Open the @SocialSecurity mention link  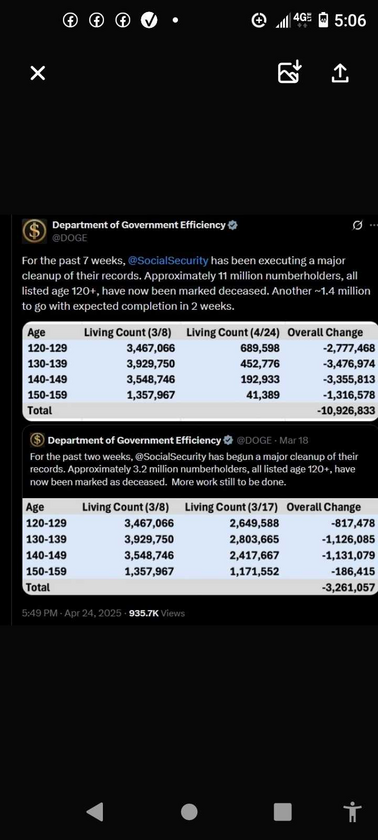coord(168,261)
